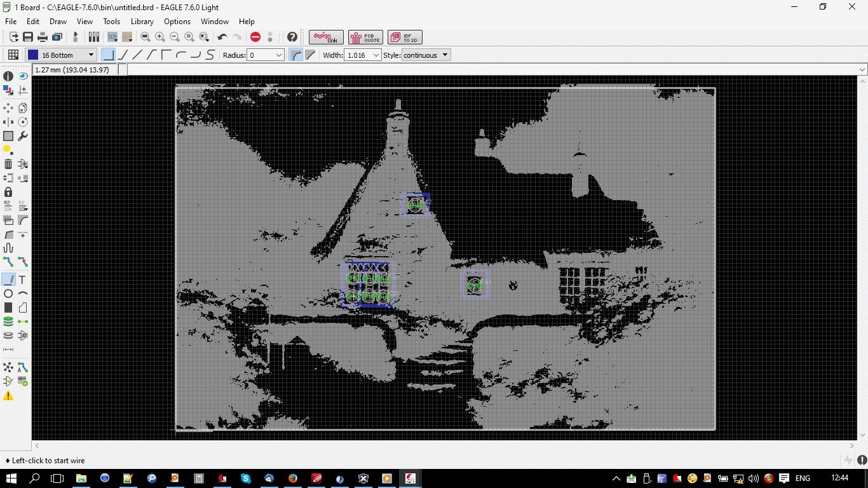Open the Grid settings icon
868x488 pixels.
13,55
